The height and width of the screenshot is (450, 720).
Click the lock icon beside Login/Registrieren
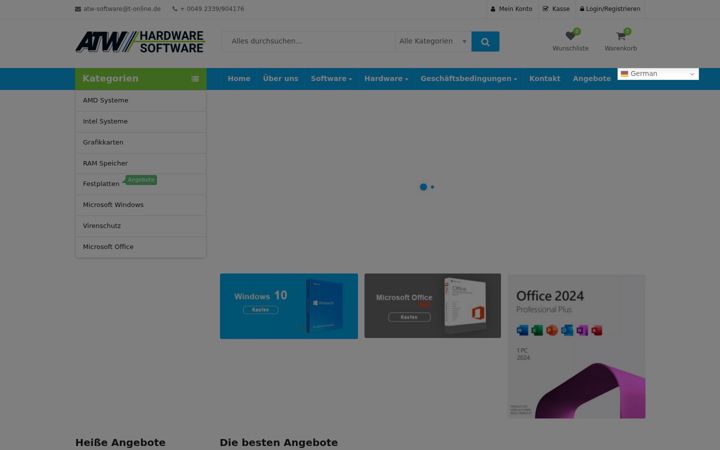[582, 9]
